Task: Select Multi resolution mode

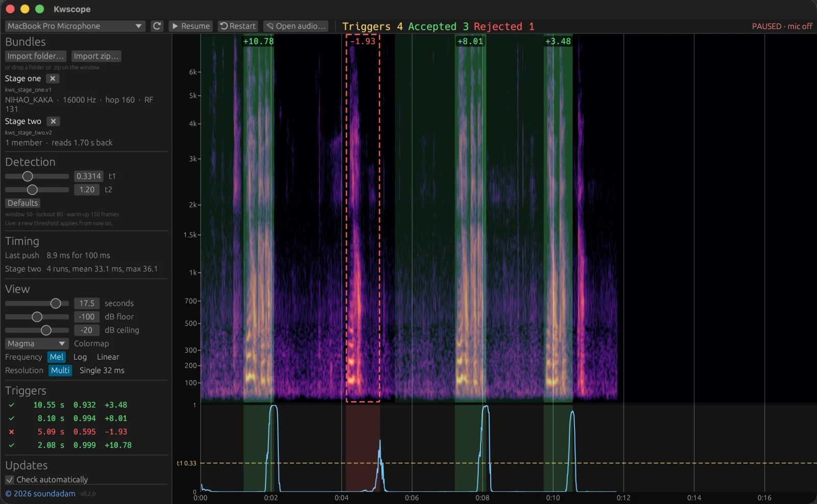Action: (x=60, y=370)
